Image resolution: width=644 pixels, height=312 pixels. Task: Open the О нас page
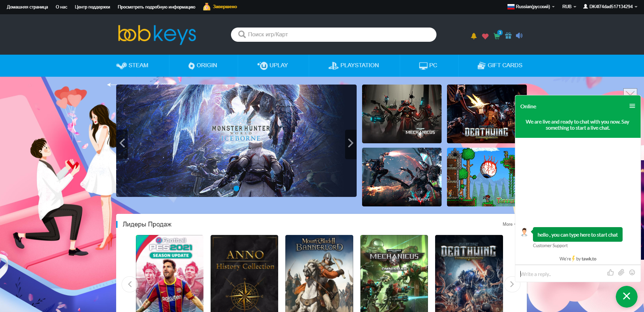coord(61,7)
